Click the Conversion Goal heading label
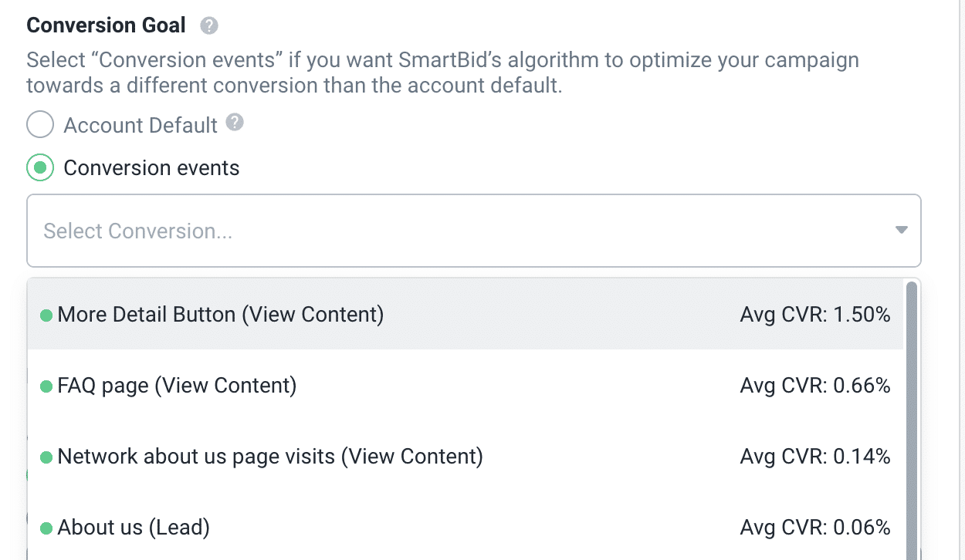The image size is (965, 560). point(107,25)
